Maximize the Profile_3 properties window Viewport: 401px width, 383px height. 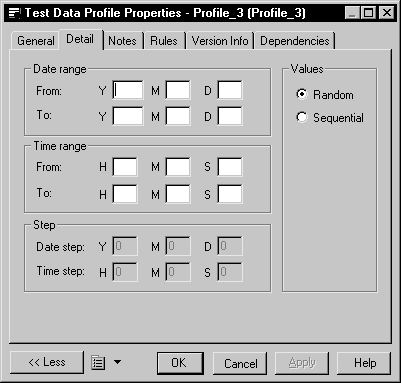pyautogui.click(x=369, y=13)
